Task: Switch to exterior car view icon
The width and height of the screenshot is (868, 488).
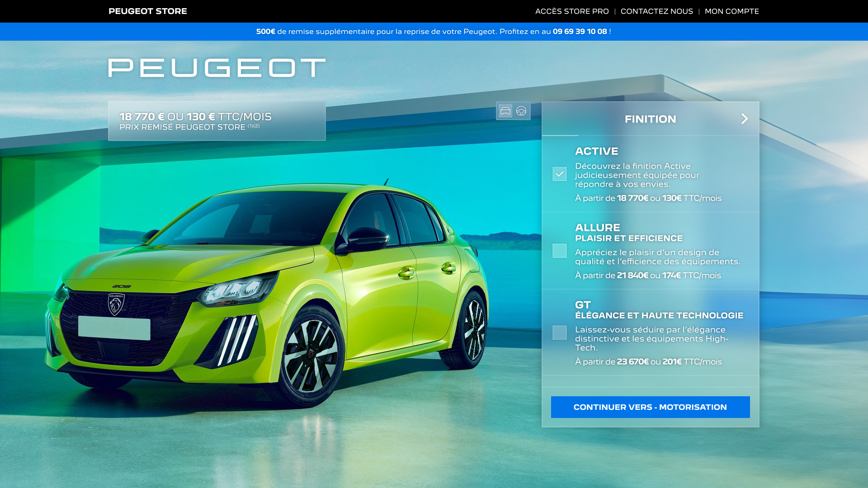Action: 505,111
